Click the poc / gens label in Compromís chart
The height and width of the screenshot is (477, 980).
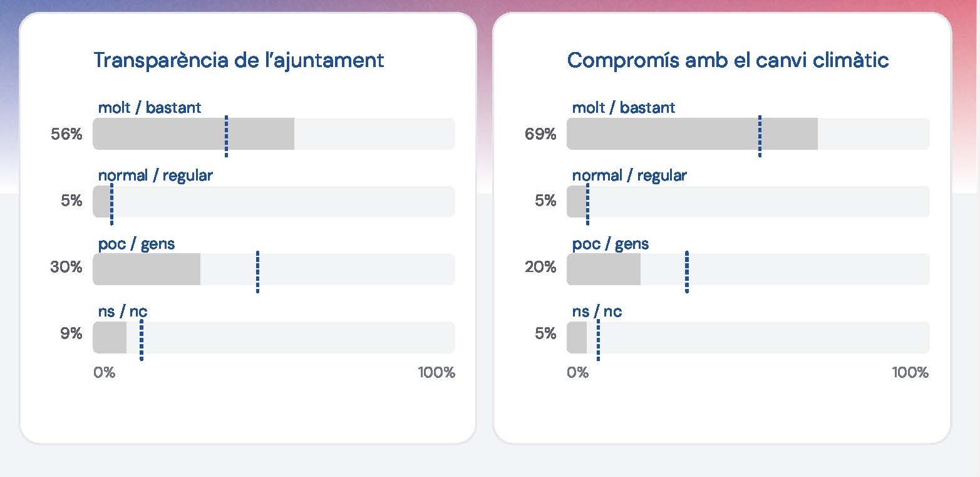tap(611, 244)
